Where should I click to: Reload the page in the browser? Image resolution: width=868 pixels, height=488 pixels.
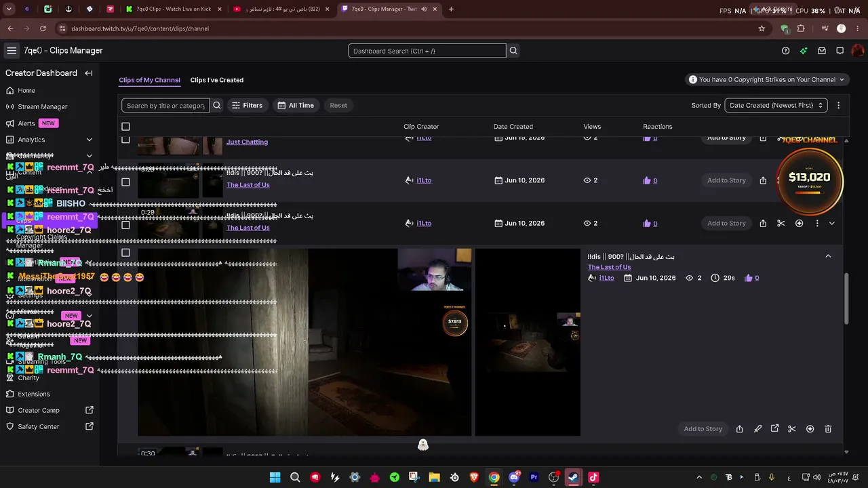point(43,28)
